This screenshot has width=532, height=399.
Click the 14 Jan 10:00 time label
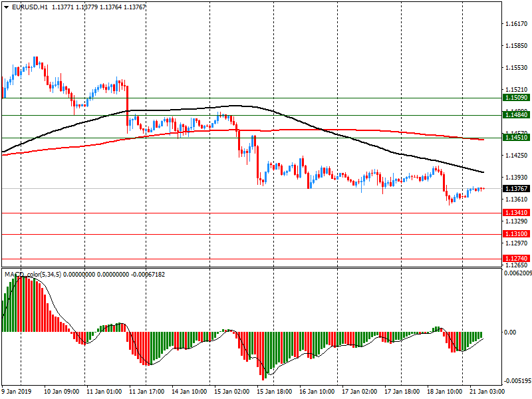tap(190, 392)
